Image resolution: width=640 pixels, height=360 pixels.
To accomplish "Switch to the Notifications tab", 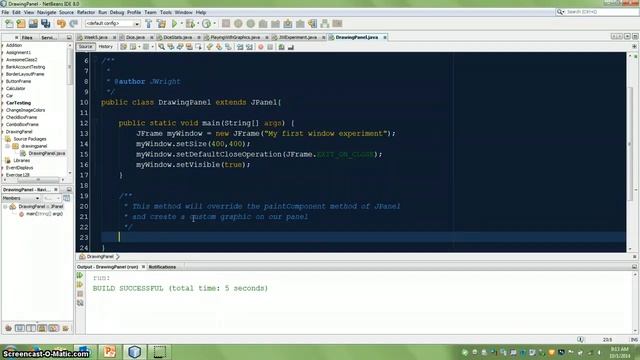I will click(x=162, y=267).
